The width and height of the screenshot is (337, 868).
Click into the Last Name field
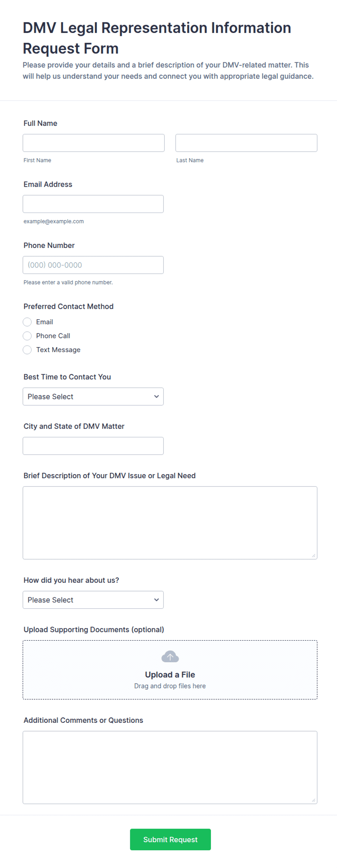coord(246,143)
